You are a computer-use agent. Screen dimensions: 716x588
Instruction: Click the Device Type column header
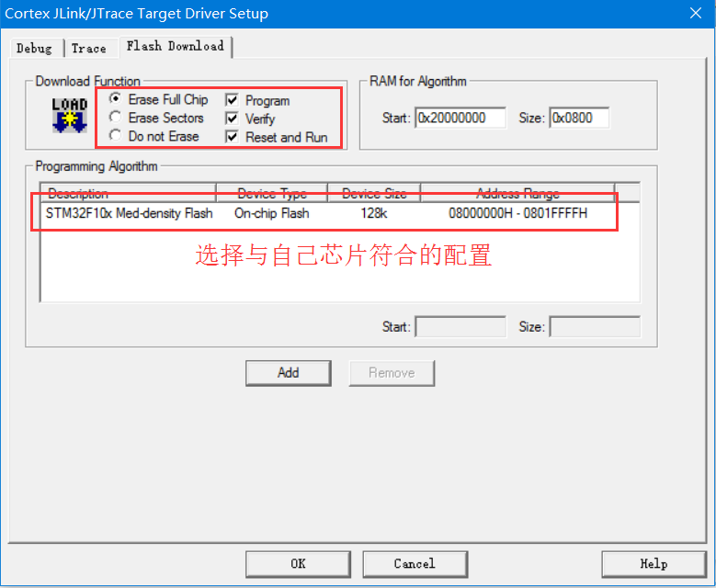click(x=272, y=194)
